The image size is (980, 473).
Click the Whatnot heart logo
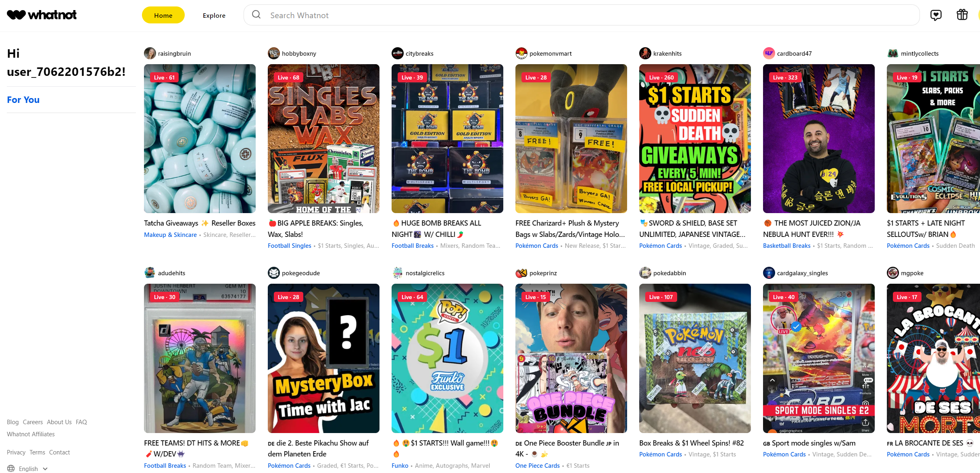[x=16, y=15]
